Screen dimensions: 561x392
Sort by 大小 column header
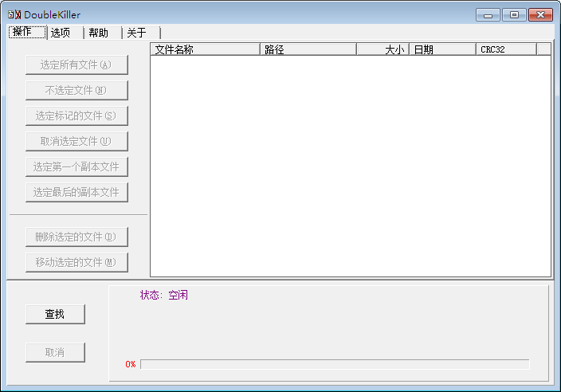tap(382, 49)
